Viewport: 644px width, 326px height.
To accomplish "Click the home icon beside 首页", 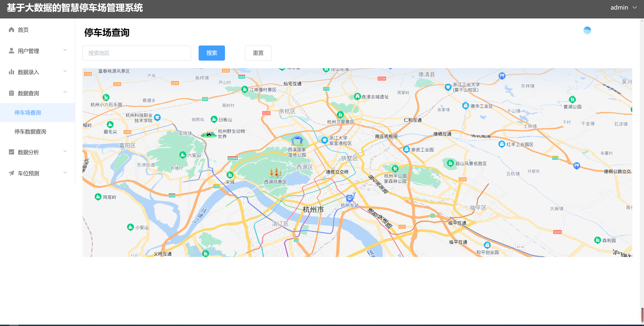I will (11, 30).
